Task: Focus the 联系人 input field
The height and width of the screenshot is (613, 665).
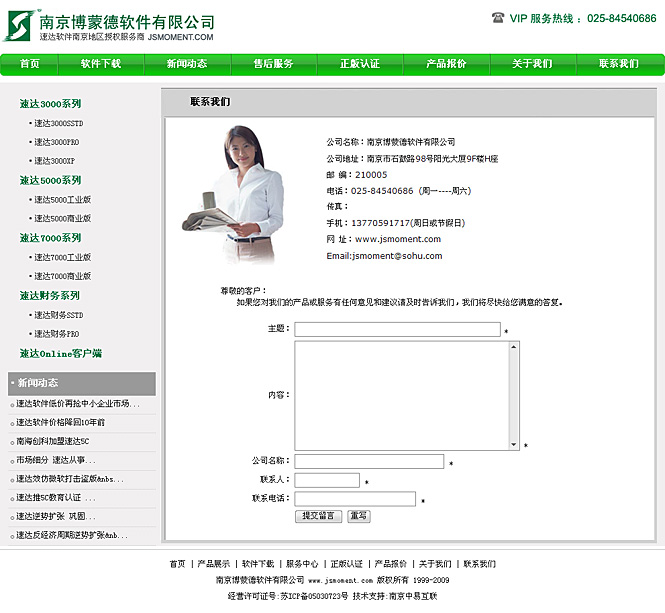Action: [327, 480]
